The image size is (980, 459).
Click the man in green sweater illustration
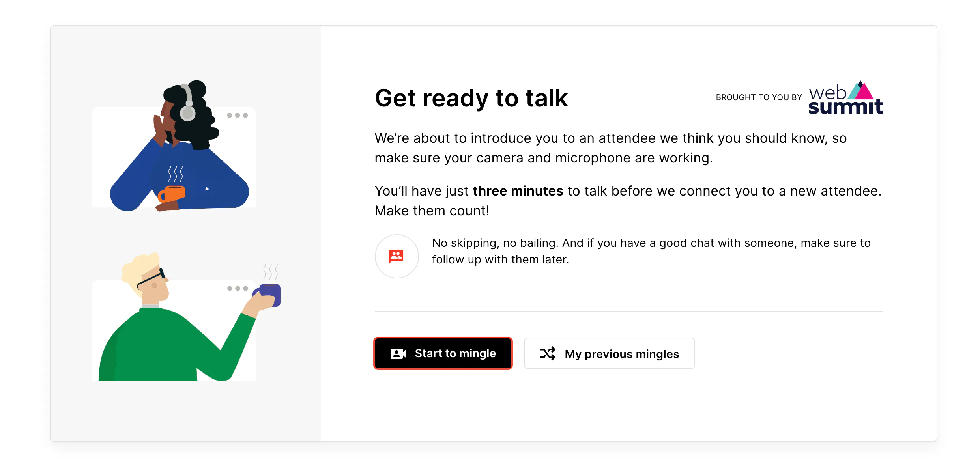click(x=166, y=343)
